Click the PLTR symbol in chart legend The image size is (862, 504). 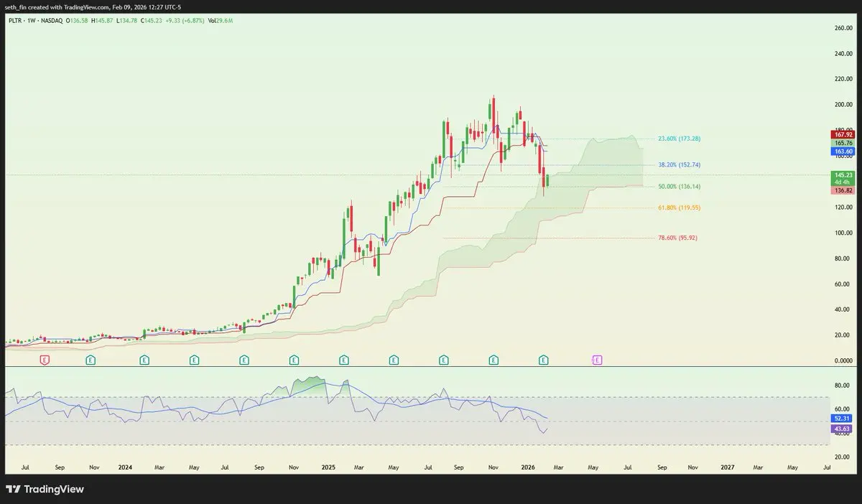15,21
